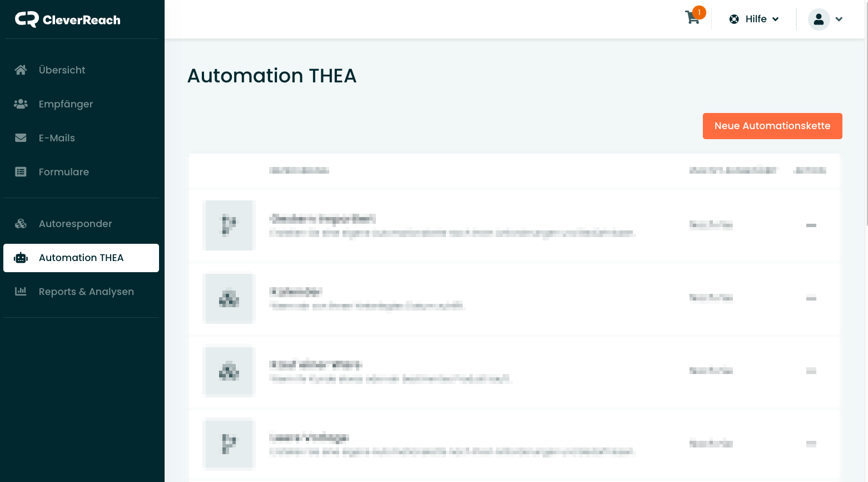Click the CleverReach logo

[x=67, y=19]
